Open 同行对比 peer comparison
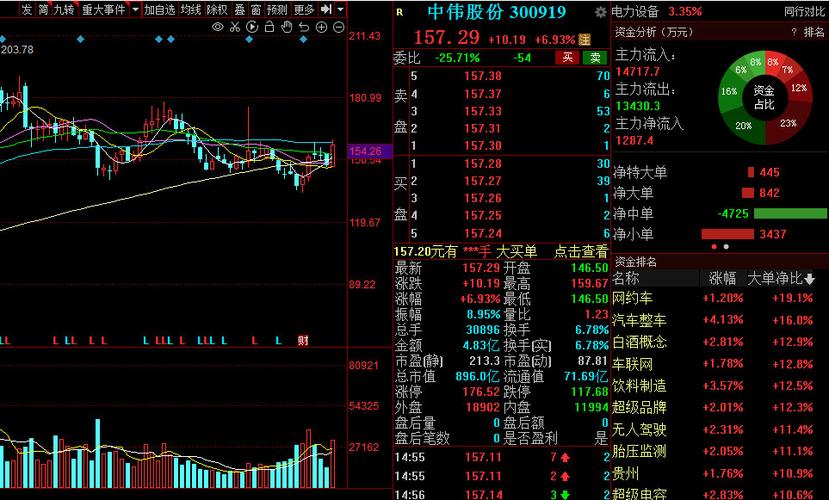 click(x=804, y=12)
